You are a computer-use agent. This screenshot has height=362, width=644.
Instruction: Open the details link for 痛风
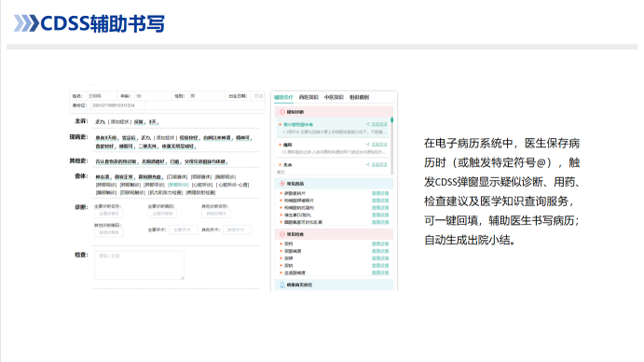(379, 145)
